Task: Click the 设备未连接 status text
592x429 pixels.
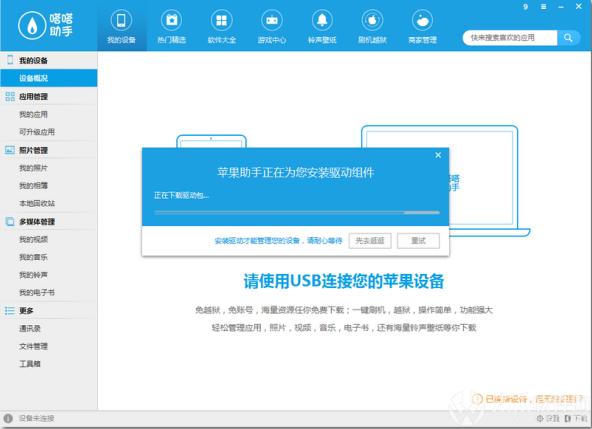Action: (x=37, y=418)
